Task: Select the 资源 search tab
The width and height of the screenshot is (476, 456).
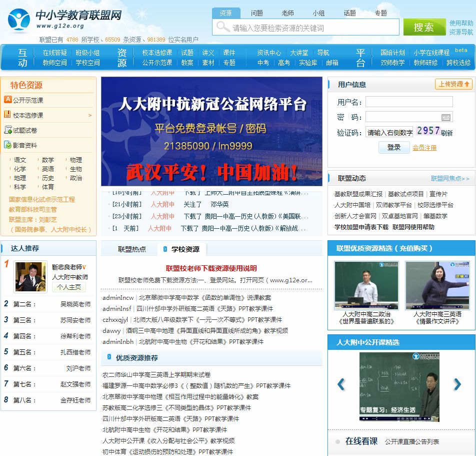Action: point(226,13)
